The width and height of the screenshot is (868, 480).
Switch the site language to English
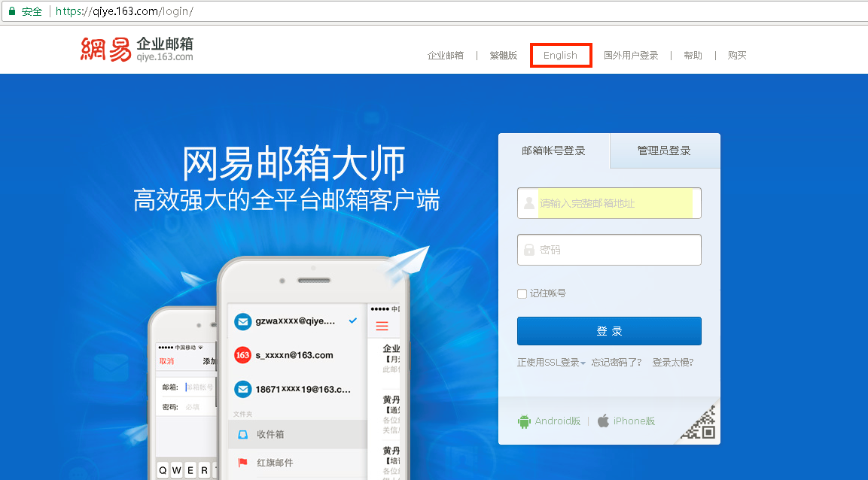pyautogui.click(x=560, y=55)
